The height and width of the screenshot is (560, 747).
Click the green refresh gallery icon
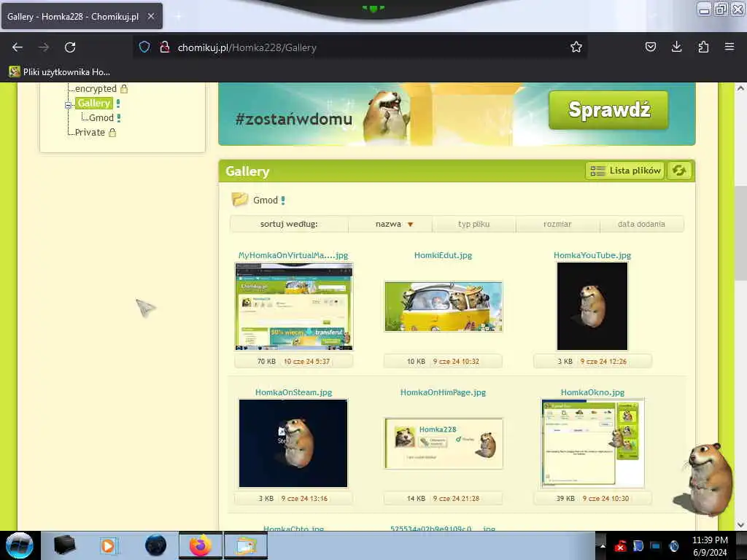click(679, 171)
